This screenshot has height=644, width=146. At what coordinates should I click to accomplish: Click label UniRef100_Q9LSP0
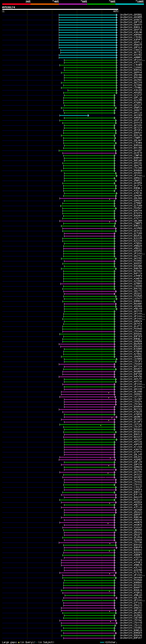(131, 598)
